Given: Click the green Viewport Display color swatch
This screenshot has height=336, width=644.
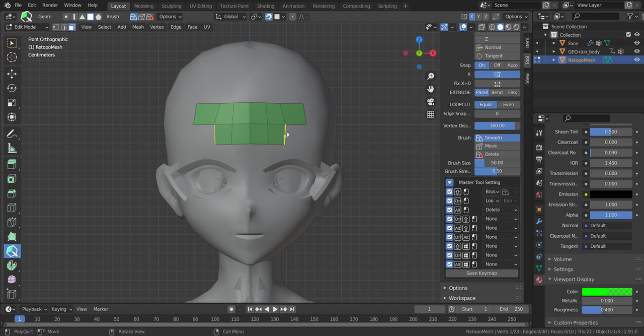Looking at the screenshot, I should click(x=607, y=291).
